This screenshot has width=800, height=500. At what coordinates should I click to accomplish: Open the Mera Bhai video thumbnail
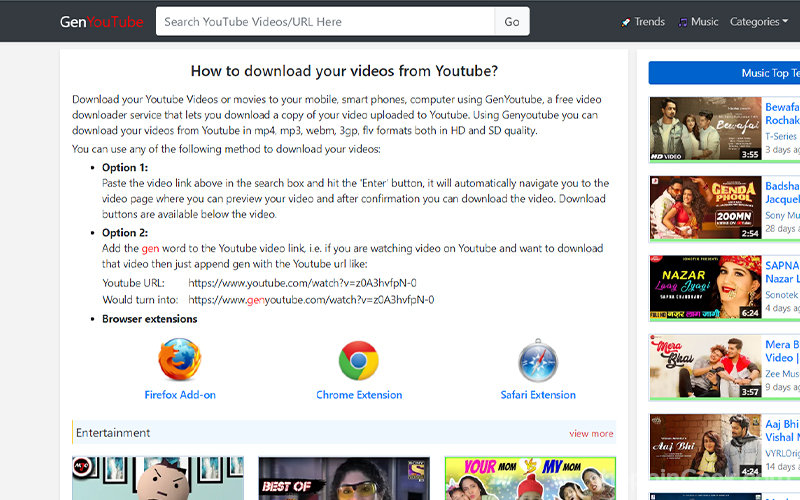click(706, 366)
